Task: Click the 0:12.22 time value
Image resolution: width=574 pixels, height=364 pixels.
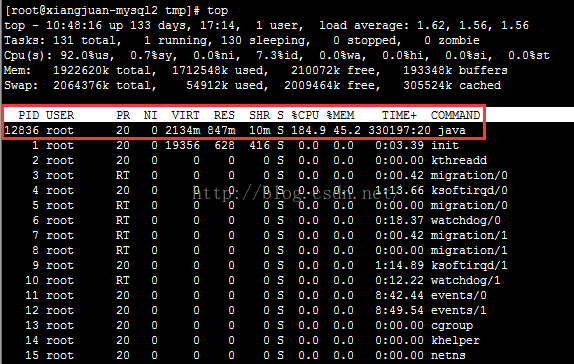Action: pyautogui.click(x=399, y=281)
